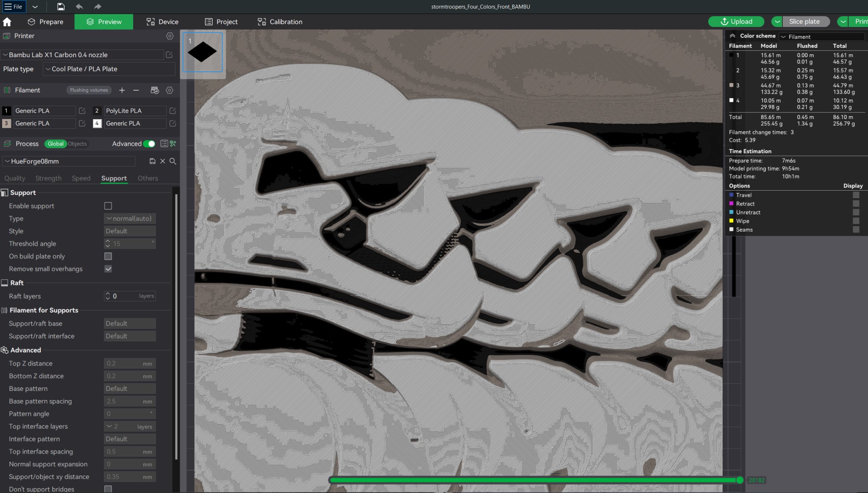Uncheck Remove small overhangs
Image resolution: width=868 pixels, height=493 pixels.
click(x=108, y=269)
